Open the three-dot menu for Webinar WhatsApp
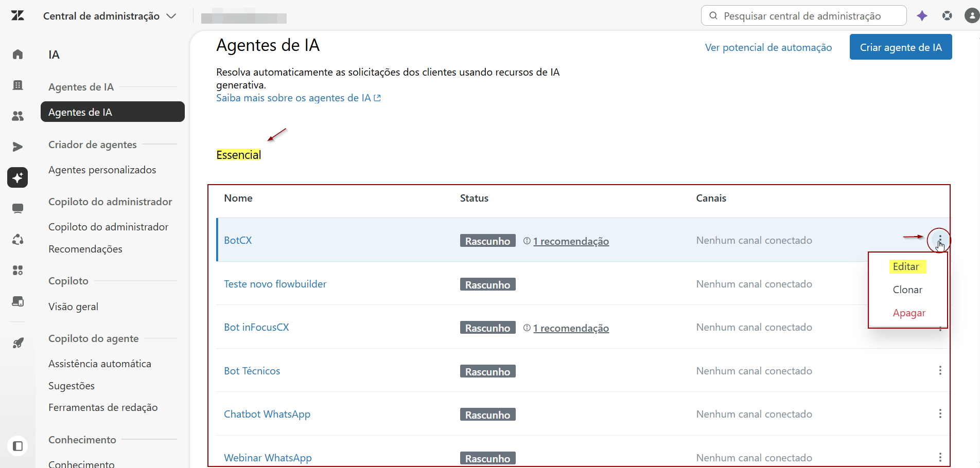Image resolution: width=980 pixels, height=468 pixels. pyautogui.click(x=940, y=457)
